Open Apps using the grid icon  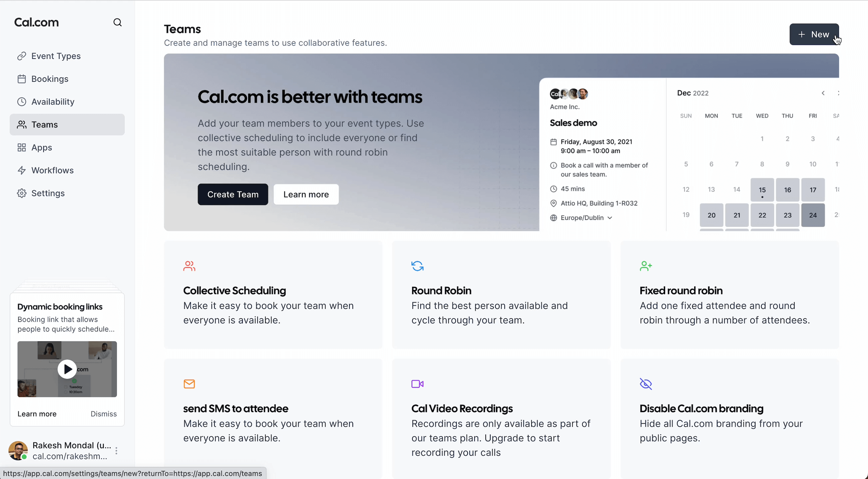pos(22,147)
